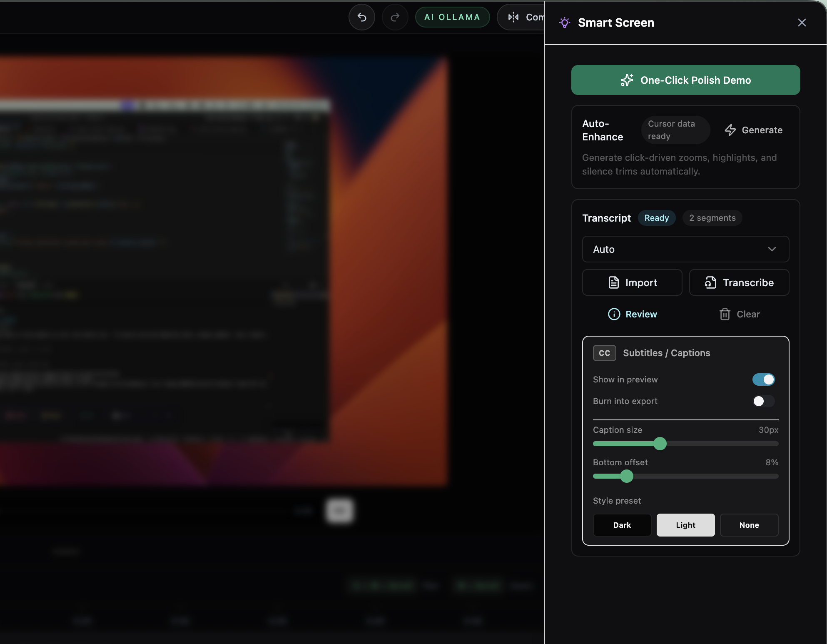The width and height of the screenshot is (827, 644).
Task: Click the Transcribe file-audio icon
Action: 710,282
